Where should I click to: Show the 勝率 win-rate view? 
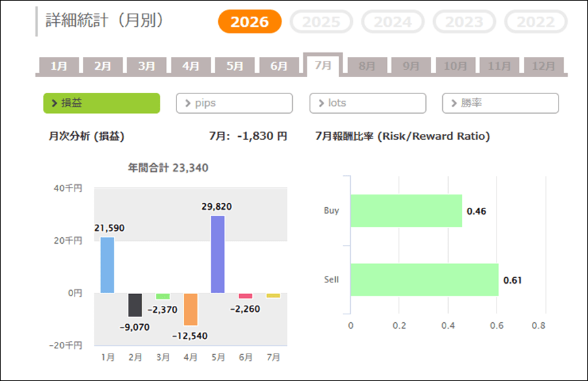(x=500, y=103)
